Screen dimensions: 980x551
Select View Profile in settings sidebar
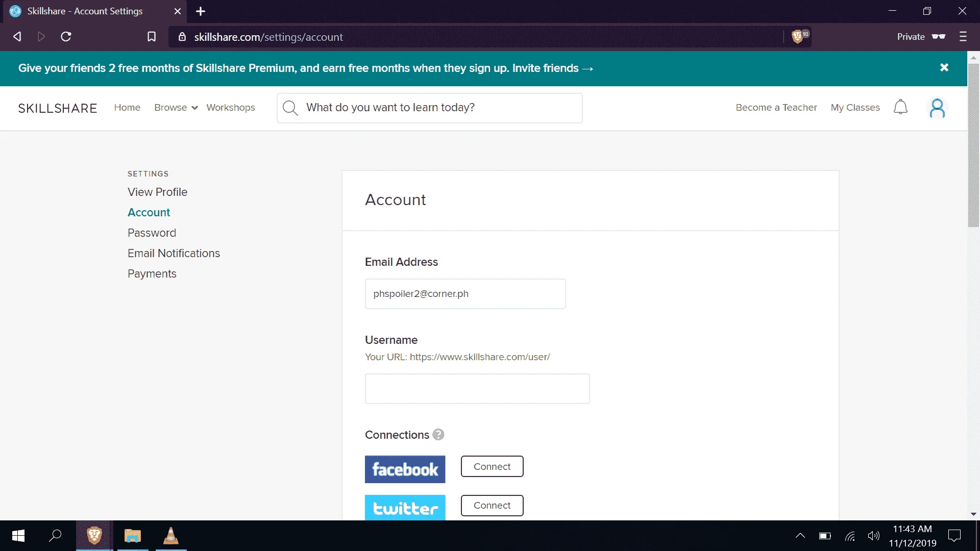coord(157,192)
